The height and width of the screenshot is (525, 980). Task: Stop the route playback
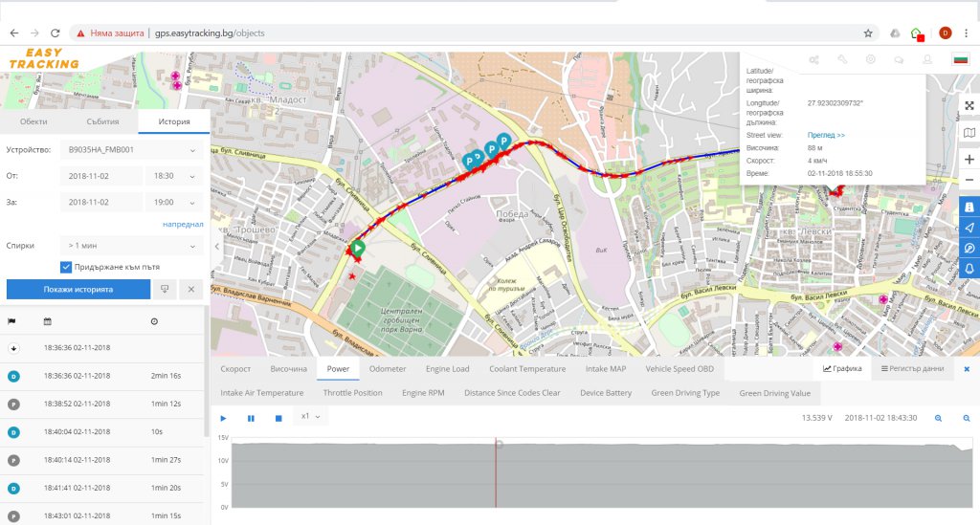(278, 418)
